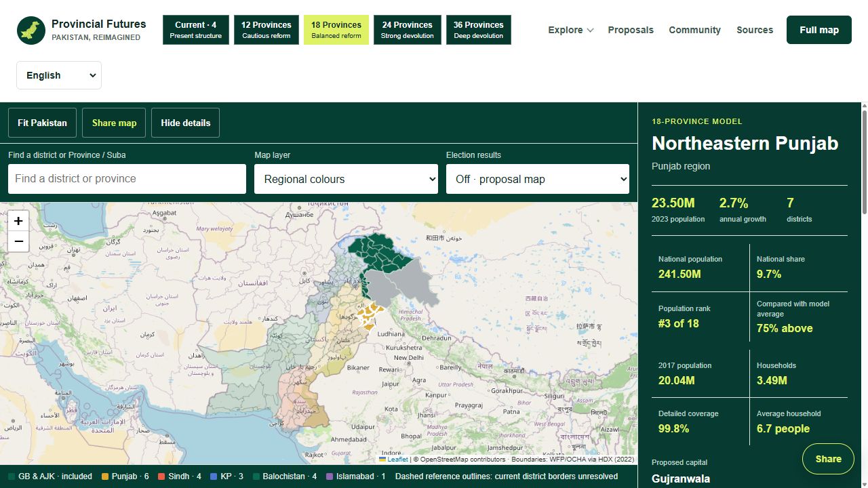Click the KP legend colour swatch
Screen dimensions: 868x488
tap(214, 476)
